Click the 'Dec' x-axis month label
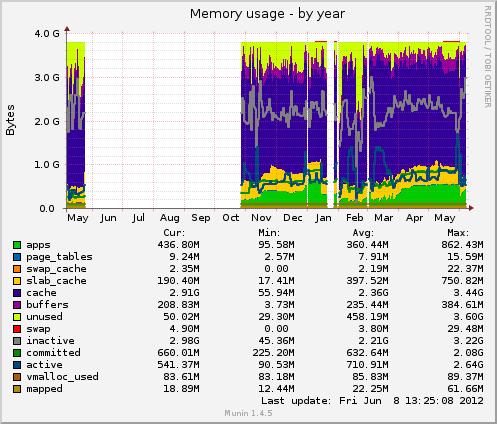This screenshot has width=497, height=424. click(x=293, y=218)
